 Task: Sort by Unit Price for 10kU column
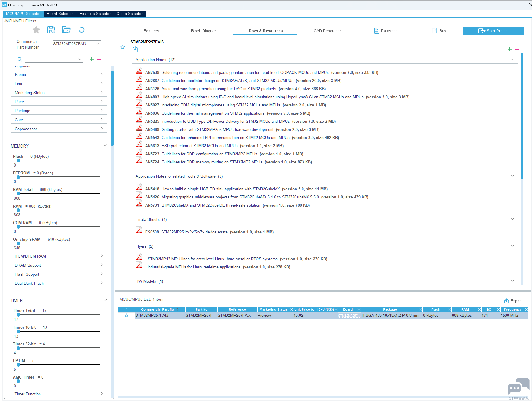pos(314,309)
